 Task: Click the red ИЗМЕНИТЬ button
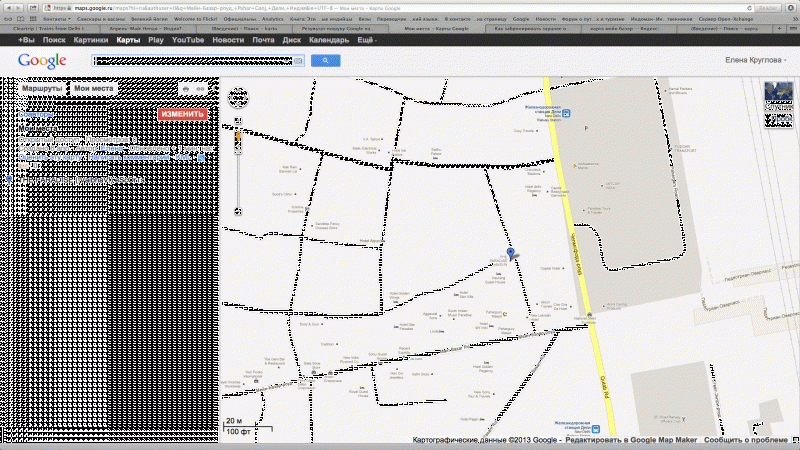pos(183,114)
